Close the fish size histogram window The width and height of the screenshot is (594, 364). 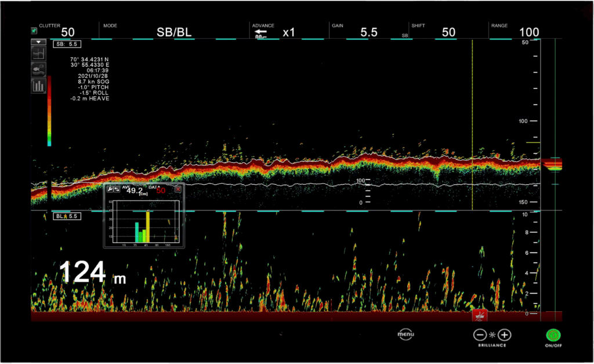pyautogui.click(x=178, y=189)
